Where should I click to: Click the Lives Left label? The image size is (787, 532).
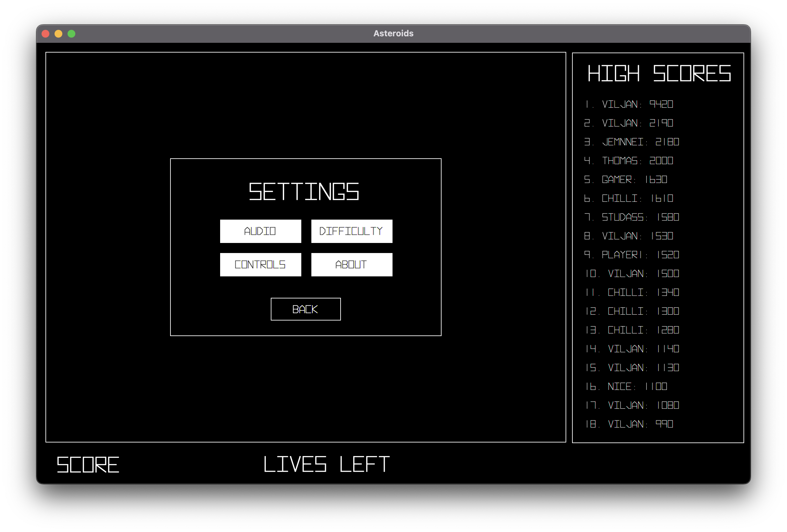(x=326, y=464)
